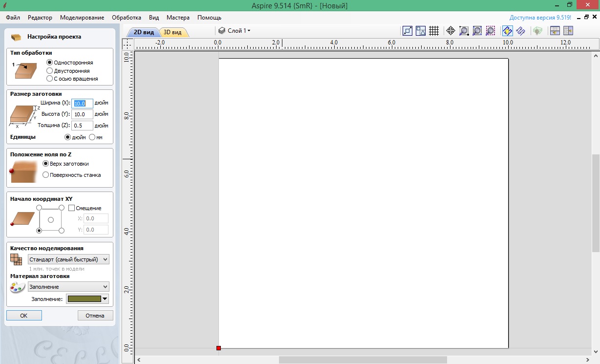Open the Слой 1 layer dropdown
This screenshot has width=600, height=364.
click(235, 31)
